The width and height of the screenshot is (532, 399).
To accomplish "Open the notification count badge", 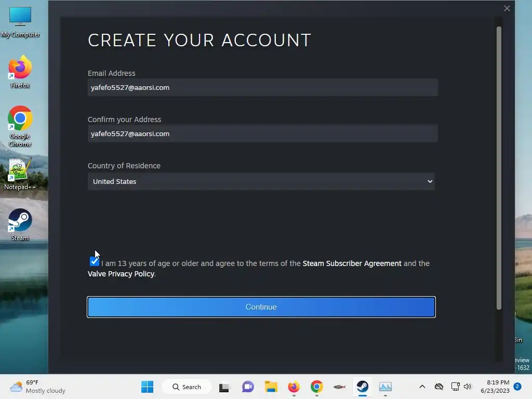I will 517,387.
